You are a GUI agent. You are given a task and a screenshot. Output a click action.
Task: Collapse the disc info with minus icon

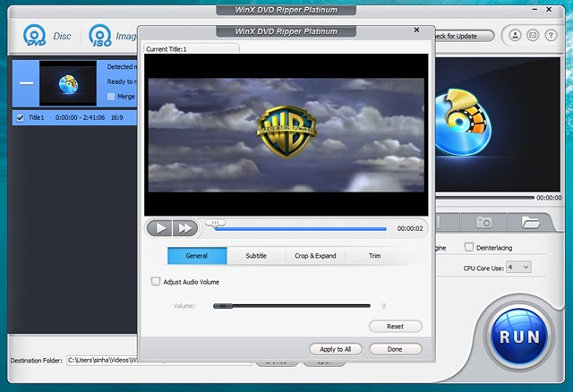pyautogui.click(x=26, y=83)
